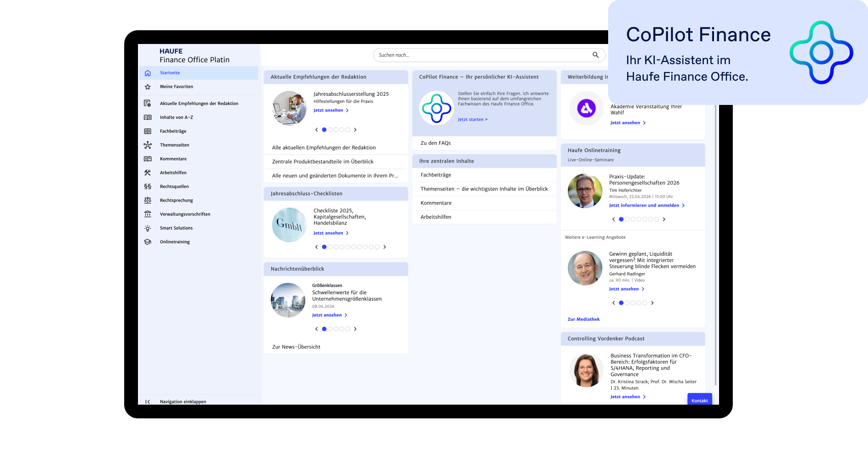The width and height of the screenshot is (868, 461).
Task: Click Jetzt ansehen under Schwellenwerte news item
Action: tap(330, 315)
